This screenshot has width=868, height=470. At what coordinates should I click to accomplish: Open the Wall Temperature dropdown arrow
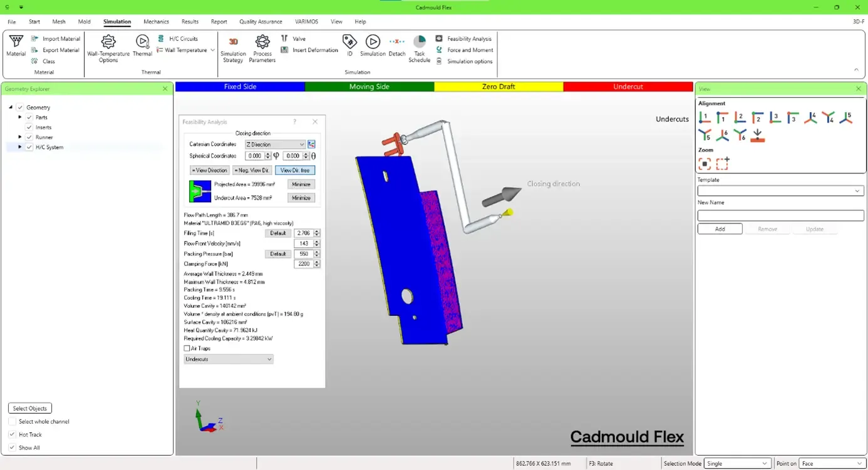coord(213,50)
